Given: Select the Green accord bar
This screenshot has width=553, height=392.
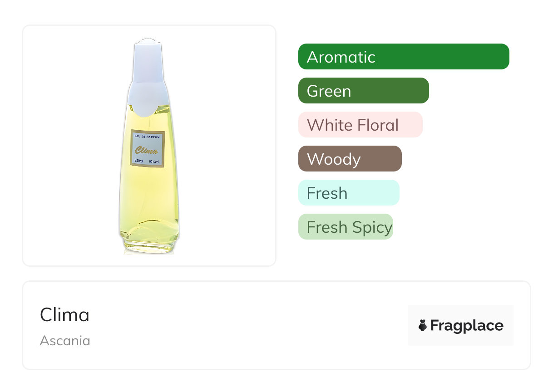Looking at the screenshot, I should point(363,91).
